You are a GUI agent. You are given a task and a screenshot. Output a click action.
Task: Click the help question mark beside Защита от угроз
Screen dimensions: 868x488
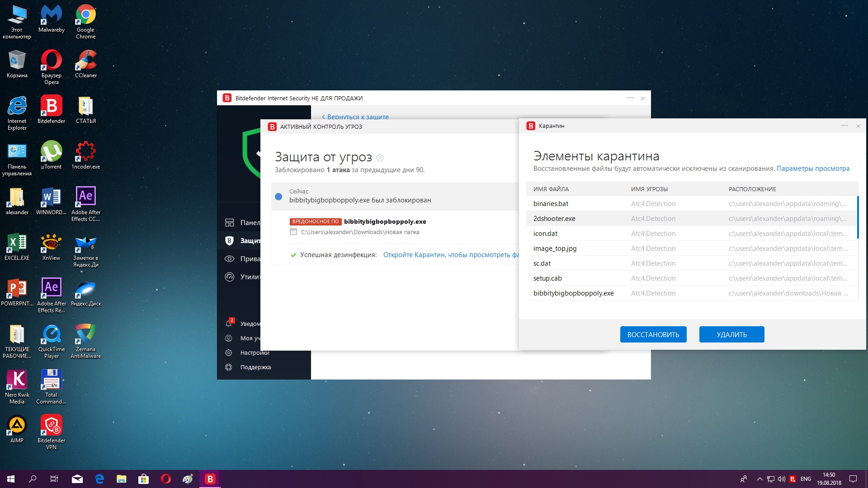click(380, 158)
